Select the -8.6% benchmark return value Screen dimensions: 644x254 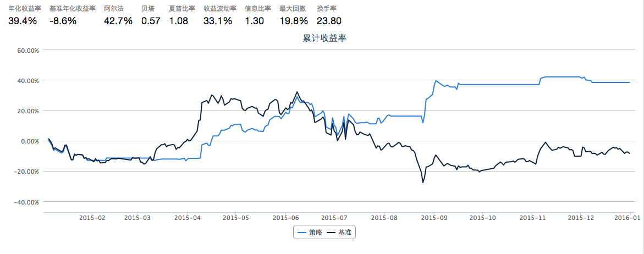coord(63,21)
